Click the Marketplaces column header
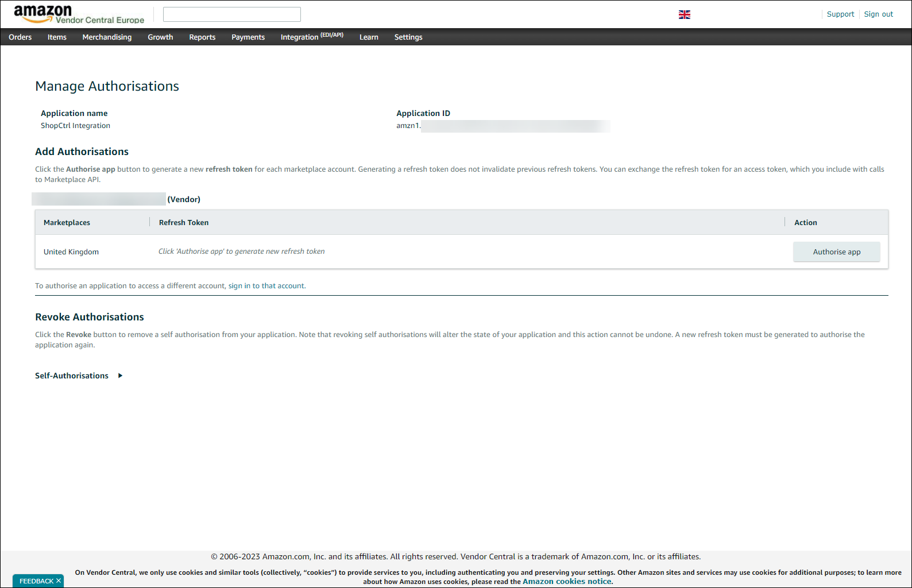The image size is (912, 588). pos(67,222)
